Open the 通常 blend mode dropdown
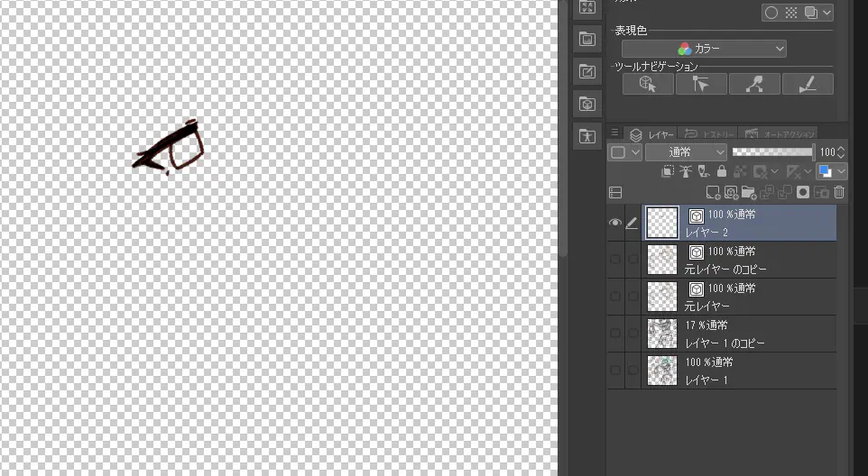The height and width of the screenshot is (476, 868). click(x=686, y=152)
